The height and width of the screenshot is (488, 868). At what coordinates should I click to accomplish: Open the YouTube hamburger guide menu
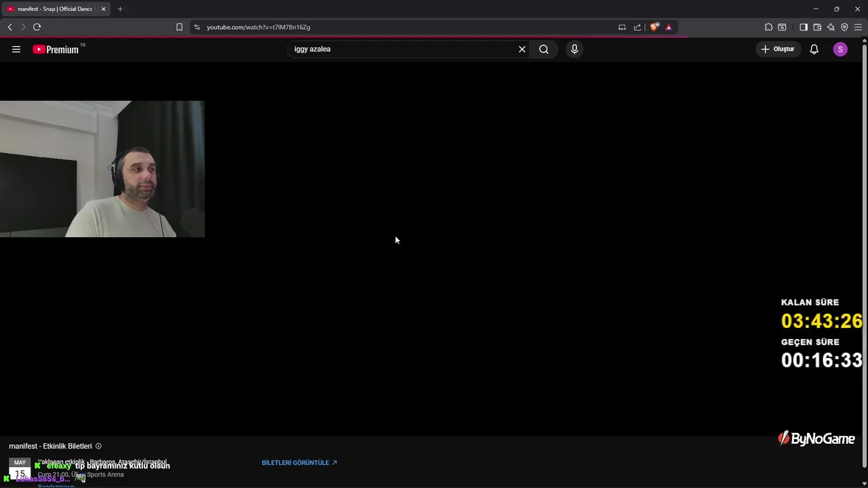point(16,49)
